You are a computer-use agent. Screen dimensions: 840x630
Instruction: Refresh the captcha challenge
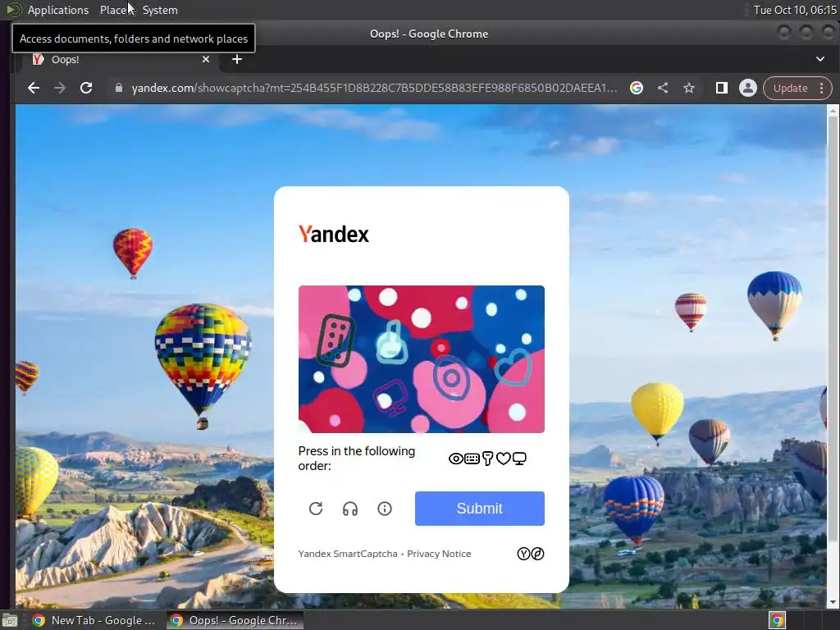pos(316,509)
